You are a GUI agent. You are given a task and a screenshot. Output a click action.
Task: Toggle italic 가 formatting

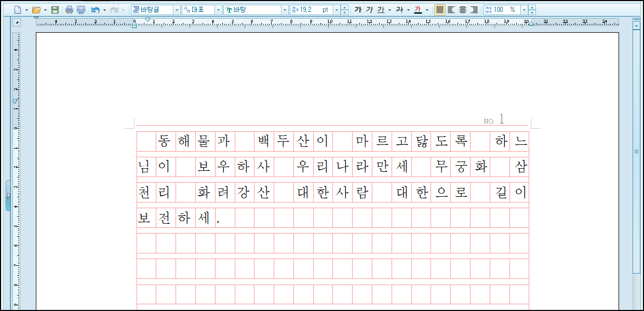369,10
